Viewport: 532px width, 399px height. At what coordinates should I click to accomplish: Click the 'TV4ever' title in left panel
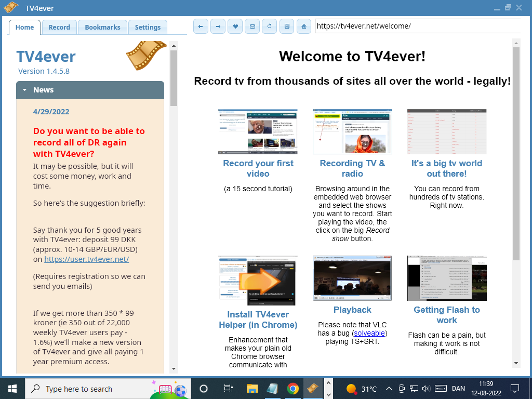[46, 57]
